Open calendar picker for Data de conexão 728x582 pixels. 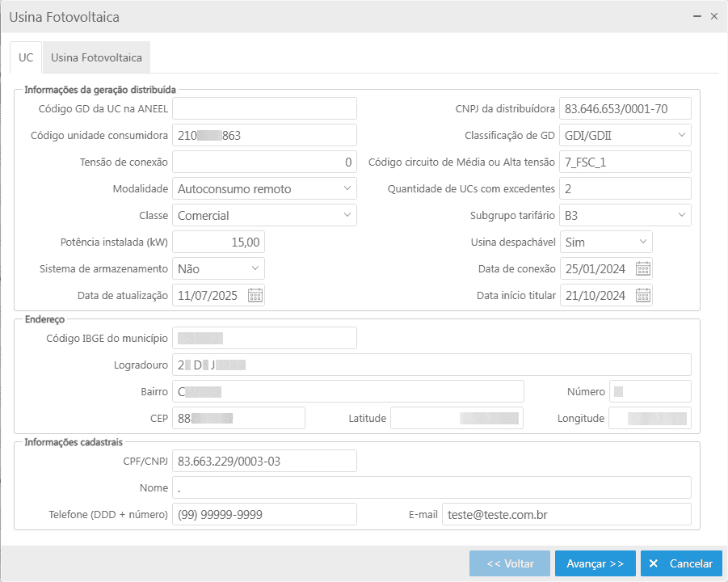(643, 269)
